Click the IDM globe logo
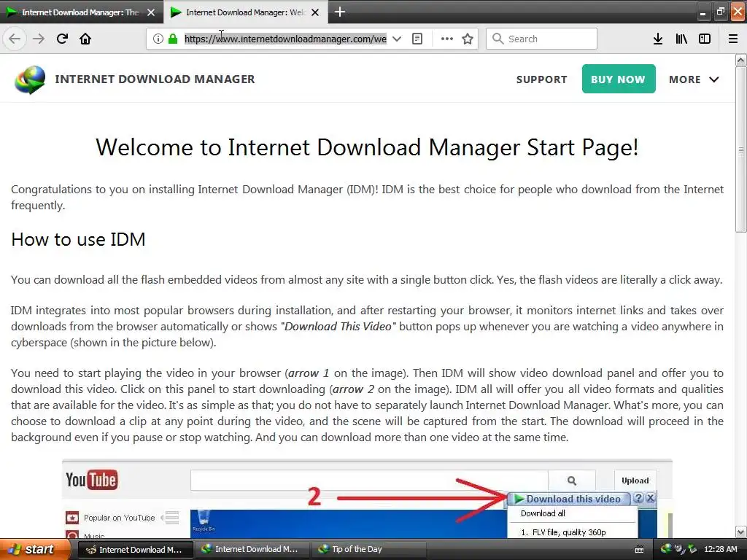 [x=30, y=79]
